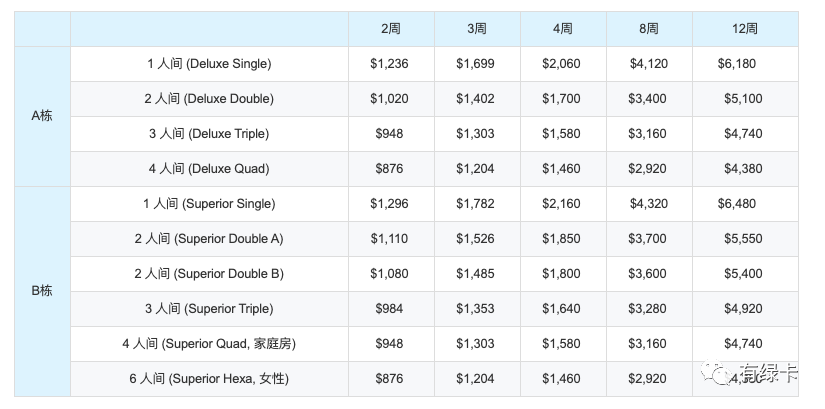Select the Deluxe Single room row label
The height and width of the screenshot is (409, 825).
[209, 64]
